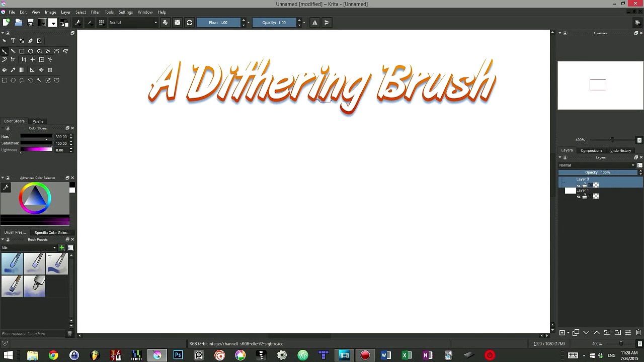Click the layer Opacity 100% slider
Screen dimensions: 644x362
[598, 172]
